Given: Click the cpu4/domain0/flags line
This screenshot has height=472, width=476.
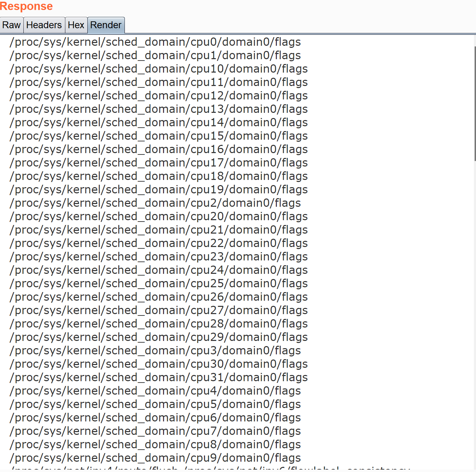Looking at the screenshot, I should click(155, 391).
